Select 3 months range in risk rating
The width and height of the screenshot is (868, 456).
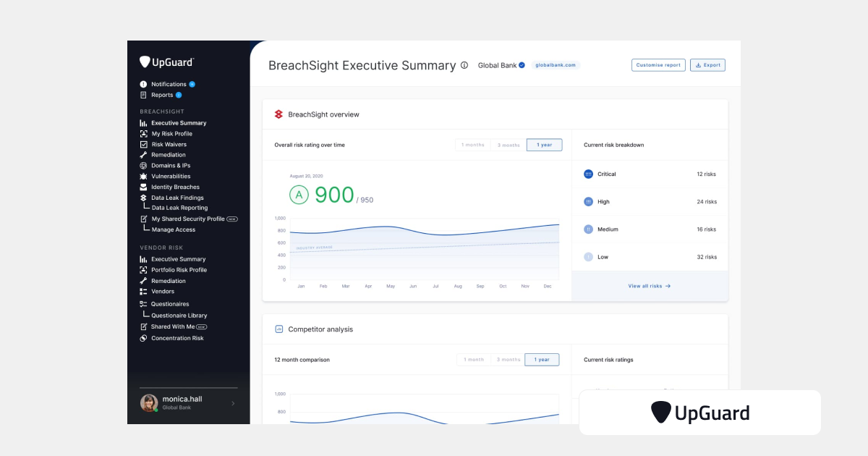(x=509, y=145)
